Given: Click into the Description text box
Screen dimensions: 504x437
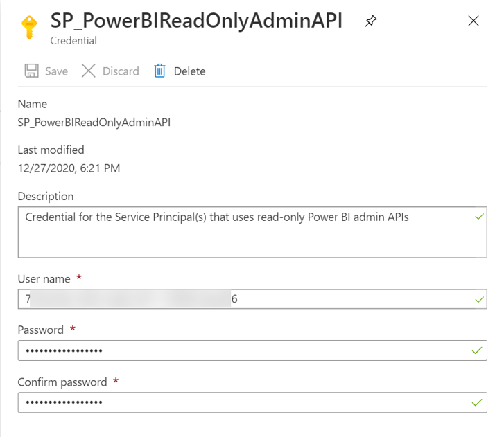Looking at the screenshot, I should pyautogui.click(x=243, y=231).
